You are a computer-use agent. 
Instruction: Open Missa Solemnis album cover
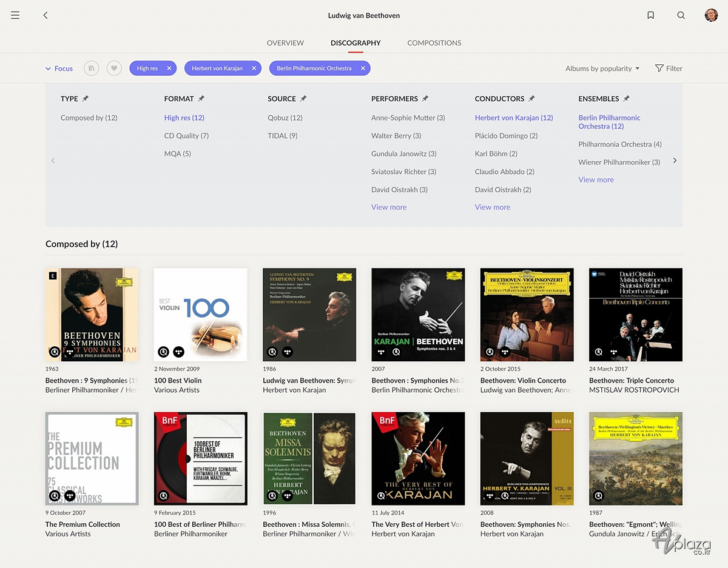point(309,459)
